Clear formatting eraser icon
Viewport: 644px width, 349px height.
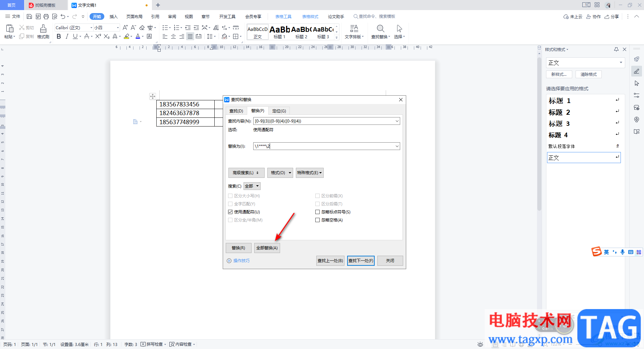click(142, 28)
